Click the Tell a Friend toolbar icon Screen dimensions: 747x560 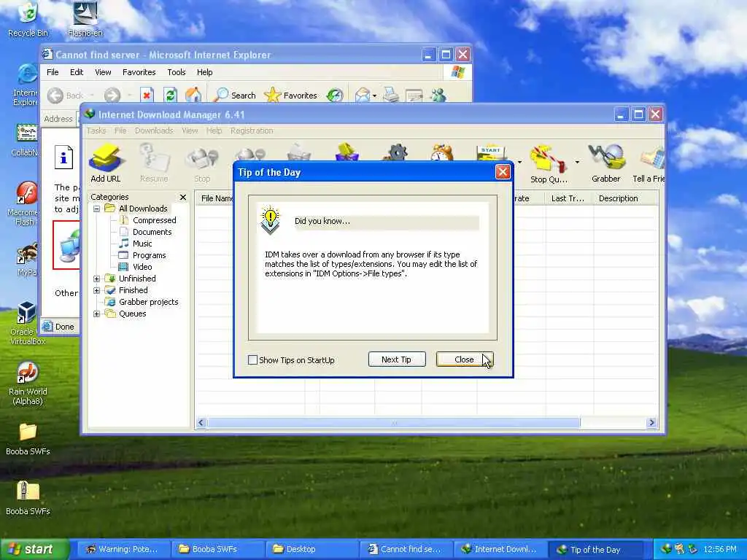pos(649,163)
